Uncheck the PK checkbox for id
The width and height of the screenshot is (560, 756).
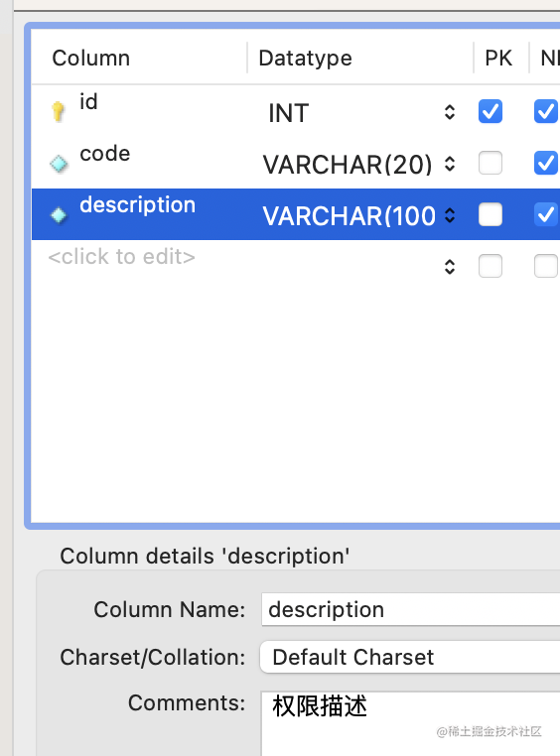click(490, 111)
